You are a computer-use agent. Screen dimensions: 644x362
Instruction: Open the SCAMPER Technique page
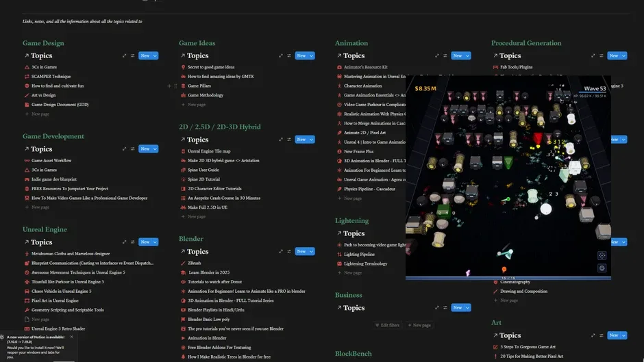[x=51, y=77]
